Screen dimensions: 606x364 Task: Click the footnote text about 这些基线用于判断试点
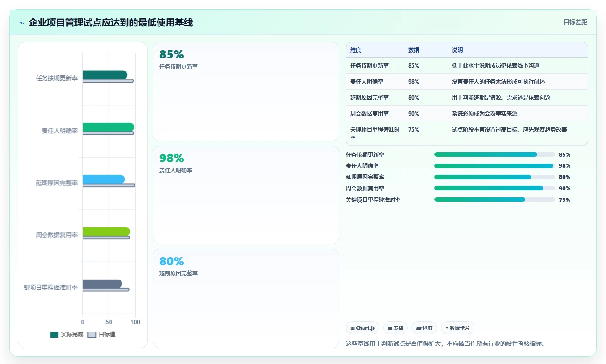tap(445, 343)
